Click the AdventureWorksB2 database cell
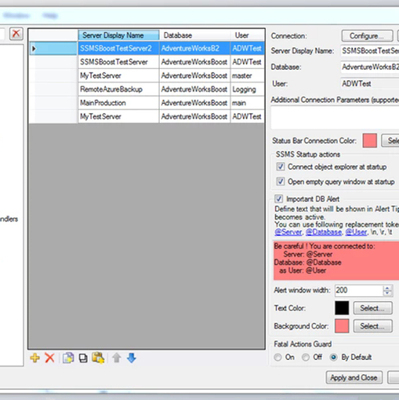This screenshot has height=400, width=399. 195,49
